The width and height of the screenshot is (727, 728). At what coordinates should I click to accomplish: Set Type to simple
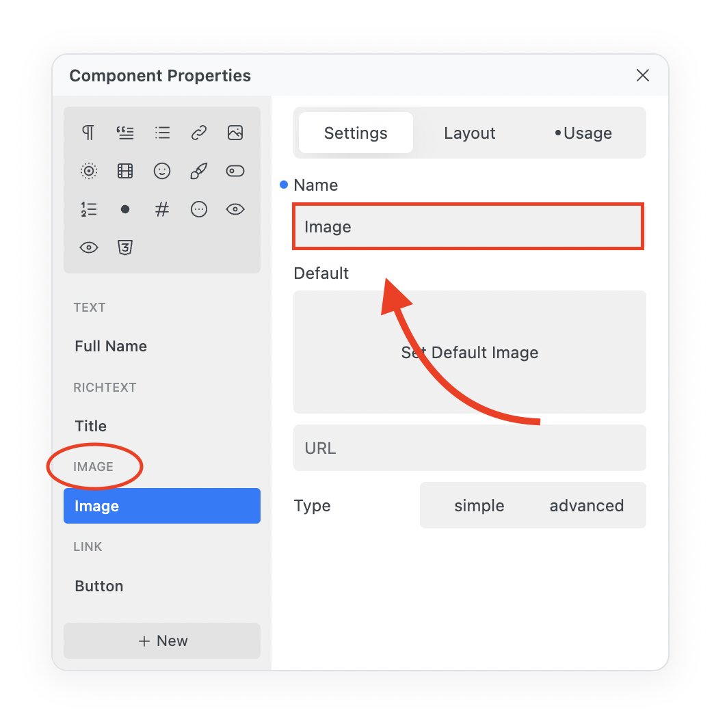[479, 506]
